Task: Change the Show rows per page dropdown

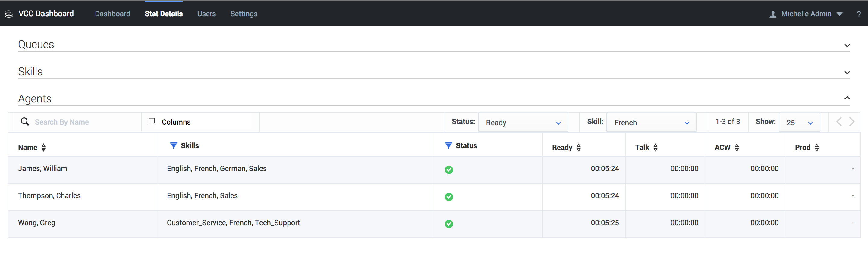Action: pyautogui.click(x=799, y=123)
